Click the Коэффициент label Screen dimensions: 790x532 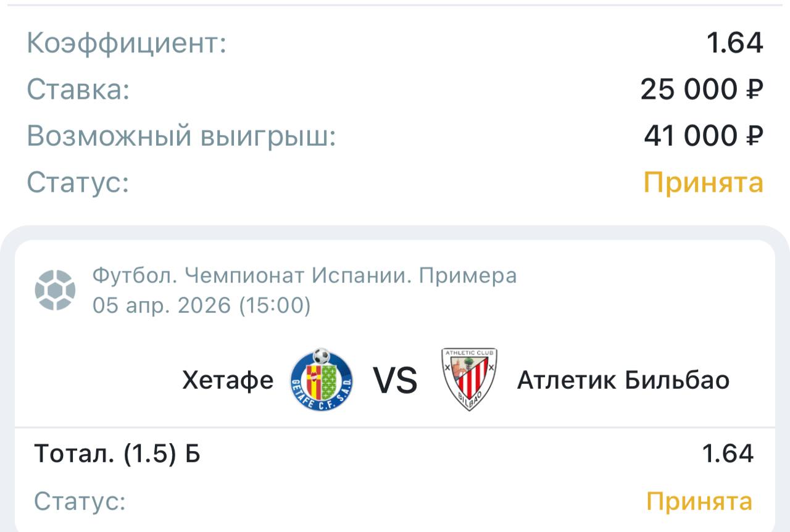click(x=127, y=43)
